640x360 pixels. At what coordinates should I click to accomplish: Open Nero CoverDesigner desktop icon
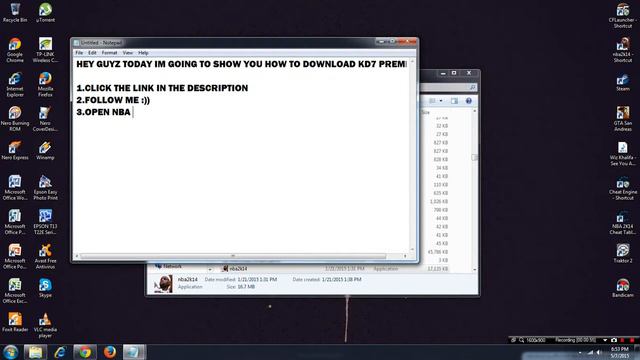tap(45, 119)
